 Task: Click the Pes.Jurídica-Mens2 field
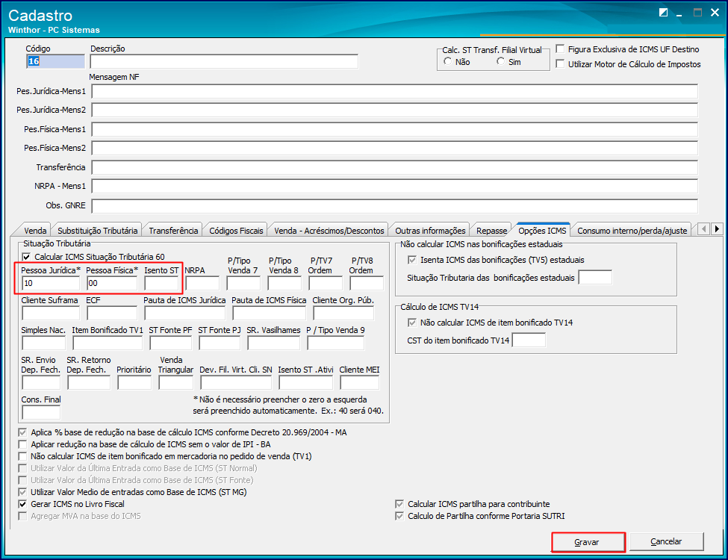[x=395, y=110]
